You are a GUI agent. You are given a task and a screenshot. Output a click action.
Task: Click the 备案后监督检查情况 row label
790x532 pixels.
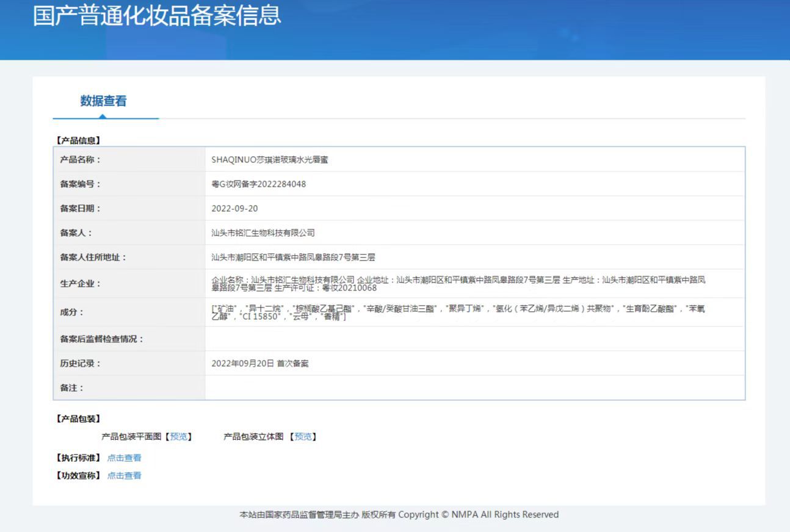(x=102, y=339)
